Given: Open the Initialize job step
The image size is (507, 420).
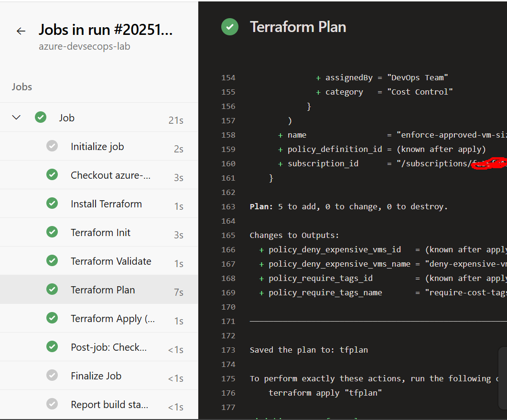Looking at the screenshot, I should pos(97,147).
